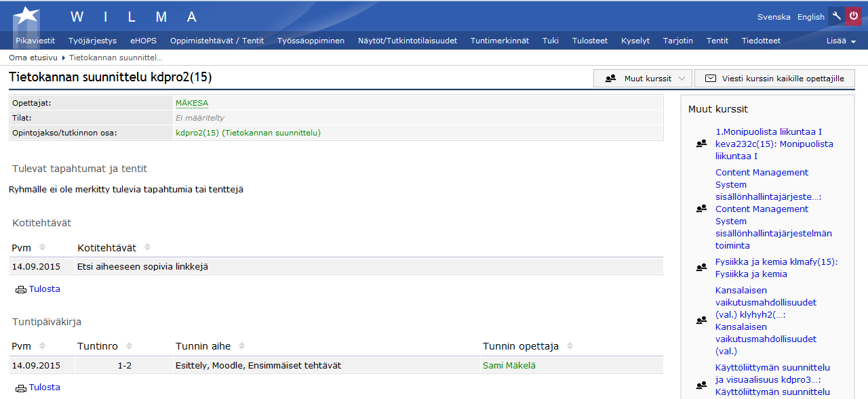This screenshot has width=868, height=399.
Task: Open Tarjotin menu item
Action: pos(678,41)
